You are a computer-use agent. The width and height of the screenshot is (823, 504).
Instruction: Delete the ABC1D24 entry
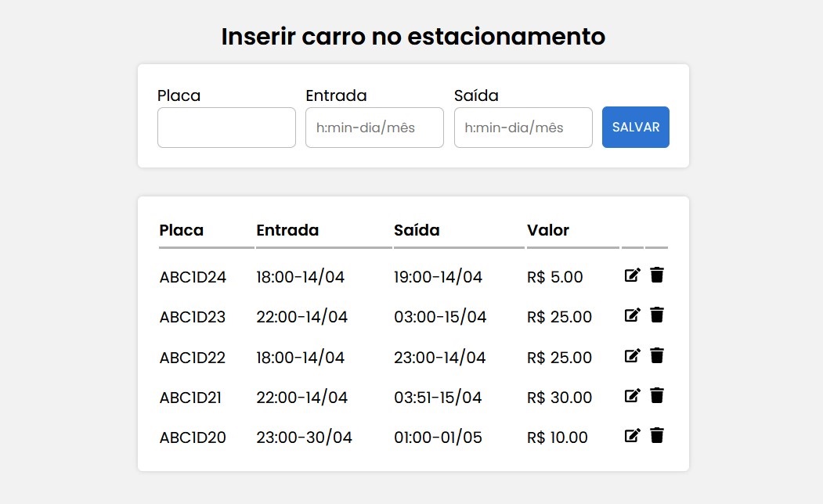click(657, 275)
